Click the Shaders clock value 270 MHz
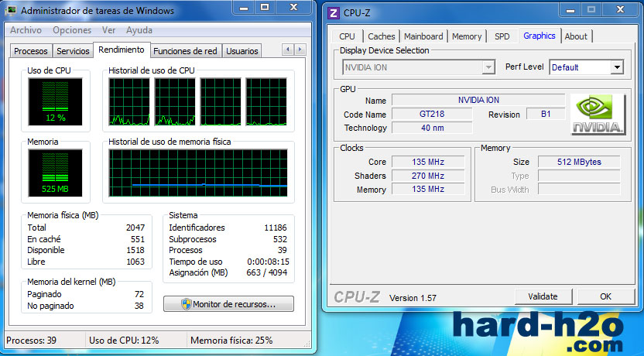This screenshot has height=356, width=644. coord(428,176)
